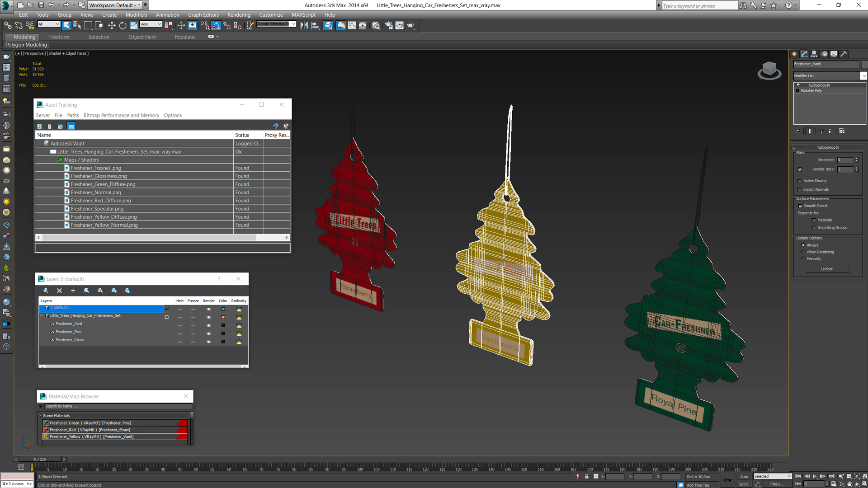This screenshot has width=868, height=488.
Task: Enable the Explicit Normals checkbox
Action: [800, 190]
